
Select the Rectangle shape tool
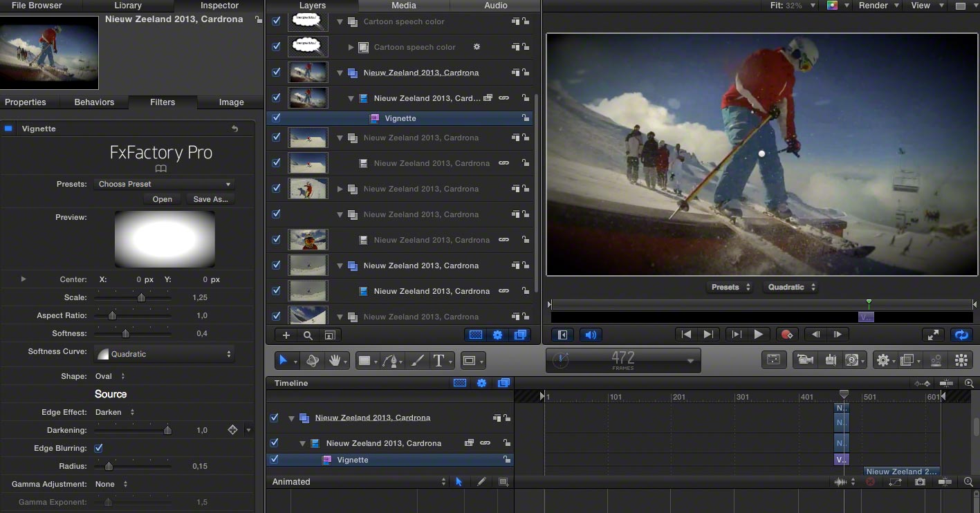tap(364, 360)
